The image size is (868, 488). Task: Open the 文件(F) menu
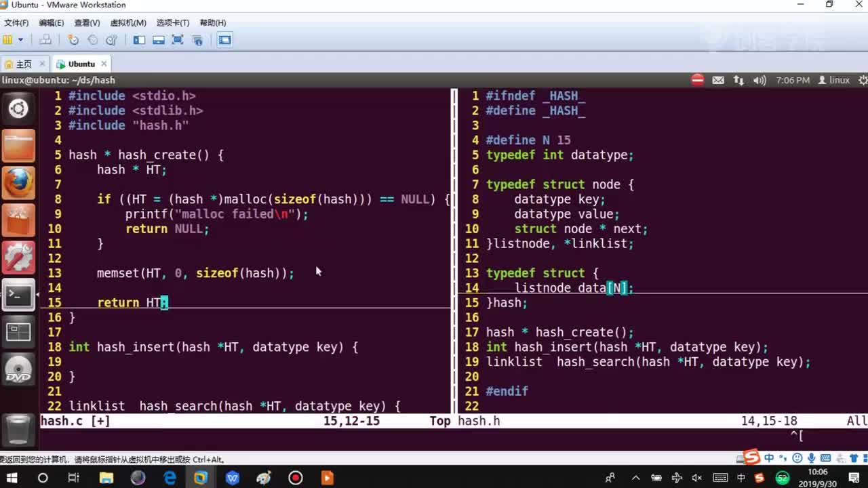click(16, 23)
